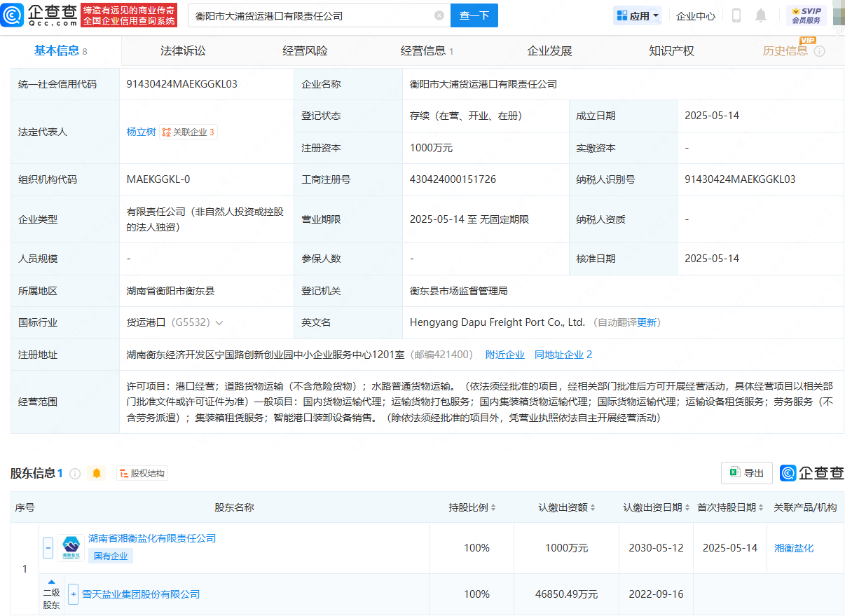The height and width of the screenshot is (616, 845).
Task: Open the 附近企业 link
Action: pyautogui.click(x=505, y=355)
